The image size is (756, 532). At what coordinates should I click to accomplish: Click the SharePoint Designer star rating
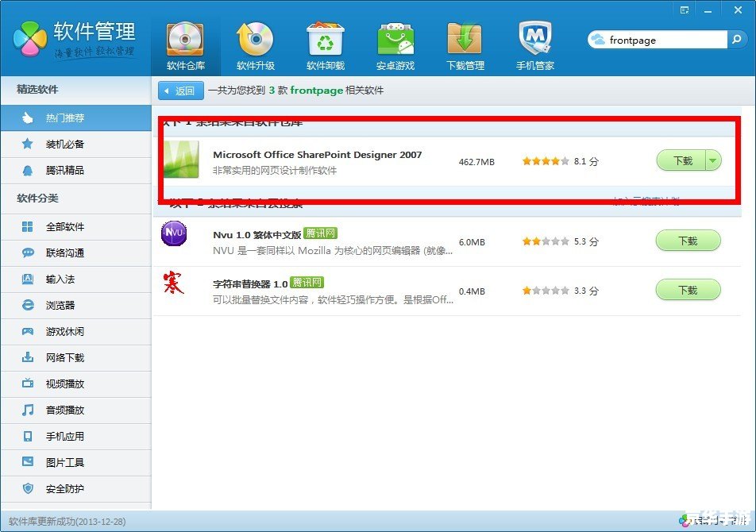click(546, 161)
